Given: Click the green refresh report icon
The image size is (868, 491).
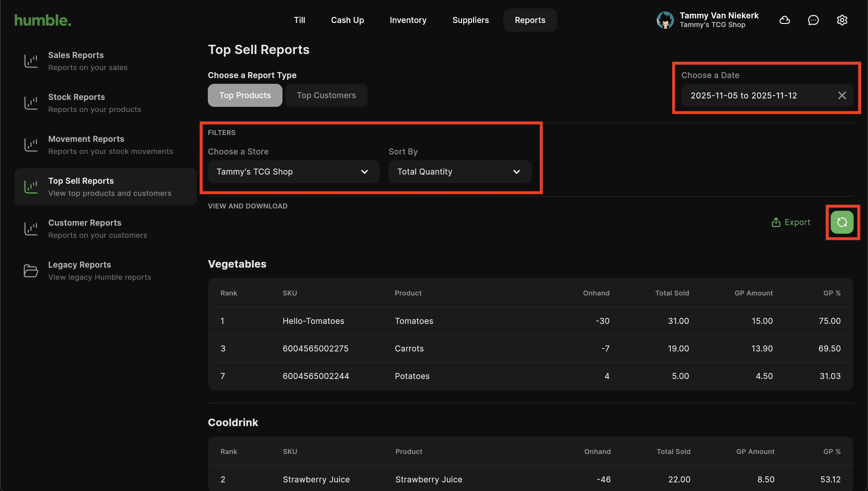Looking at the screenshot, I should point(842,222).
